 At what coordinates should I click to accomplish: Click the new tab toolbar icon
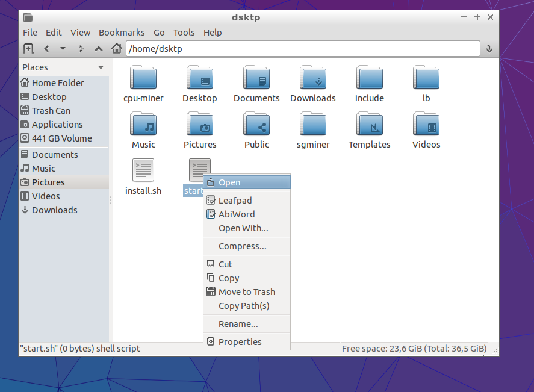click(28, 49)
